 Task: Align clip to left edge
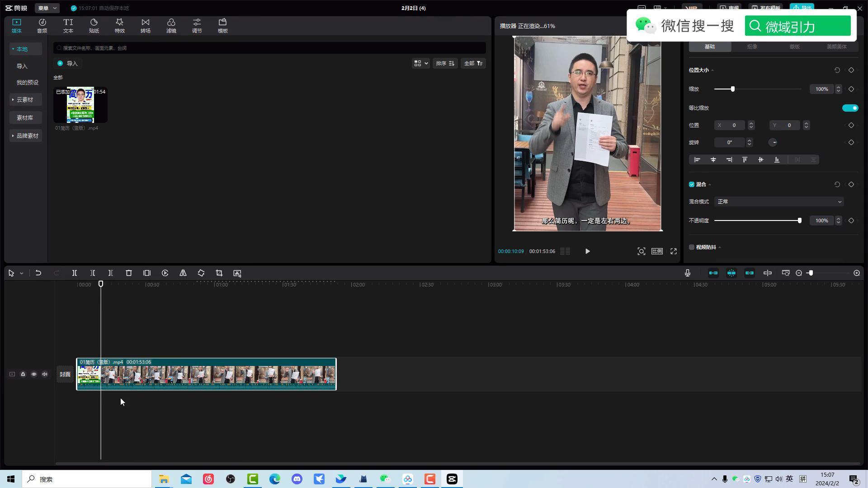tap(697, 160)
